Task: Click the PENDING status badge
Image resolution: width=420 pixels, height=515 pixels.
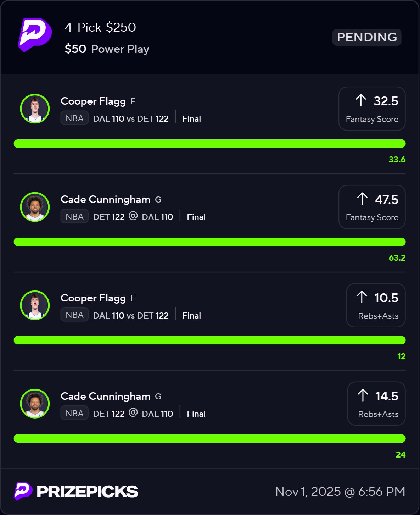Action: pyautogui.click(x=367, y=37)
